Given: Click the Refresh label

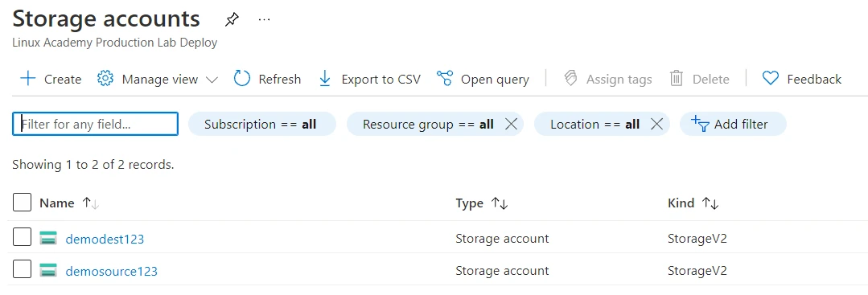Looking at the screenshot, I should click(x=280, y=79).
